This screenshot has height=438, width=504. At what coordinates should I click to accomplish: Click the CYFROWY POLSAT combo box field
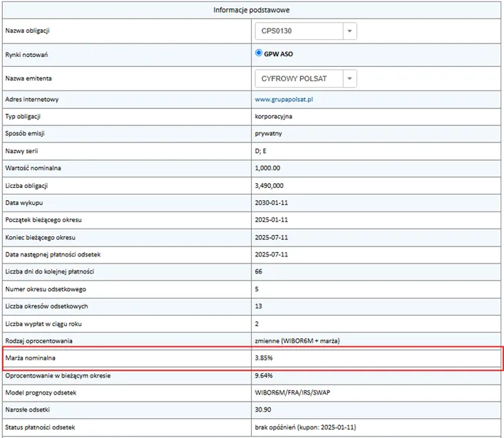click(306, 78)
